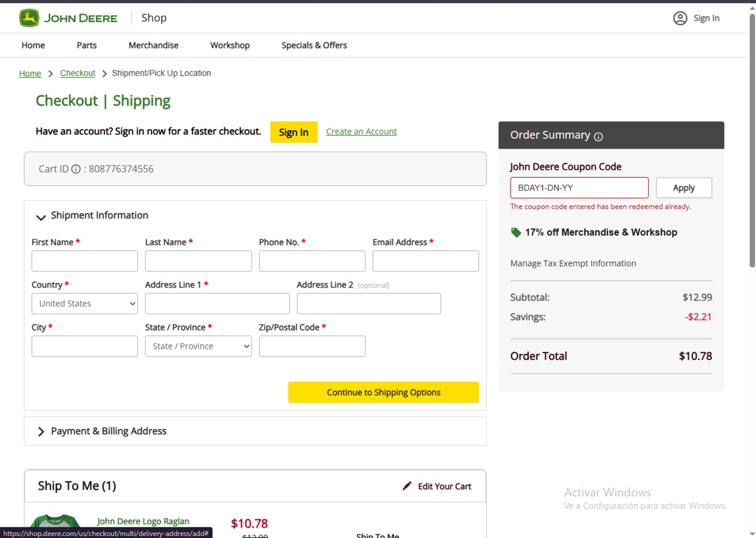The width and height of the screenshot is (756, 538).
Task: Click Continue to Shipping Options button
Action: (x=384, y=392)
